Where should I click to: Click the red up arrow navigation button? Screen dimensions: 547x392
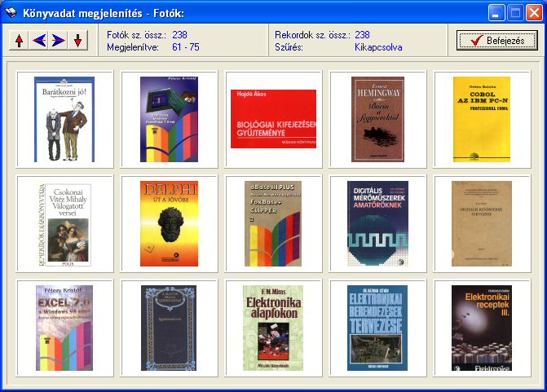pyautogui.click(x=20, y=41)
